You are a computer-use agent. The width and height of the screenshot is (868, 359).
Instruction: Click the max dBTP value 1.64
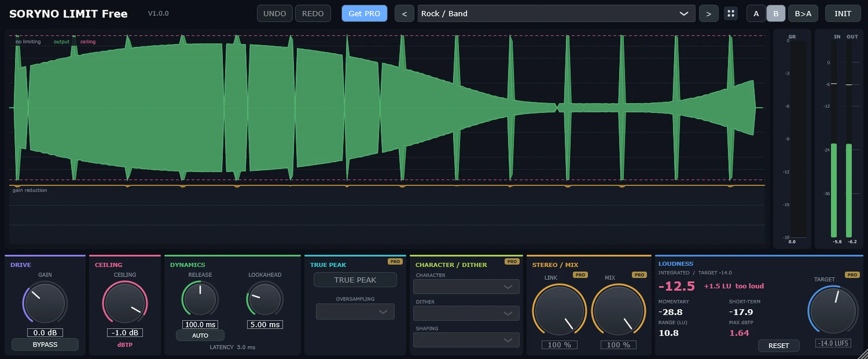pyautogui.click(x=739, y=333)
